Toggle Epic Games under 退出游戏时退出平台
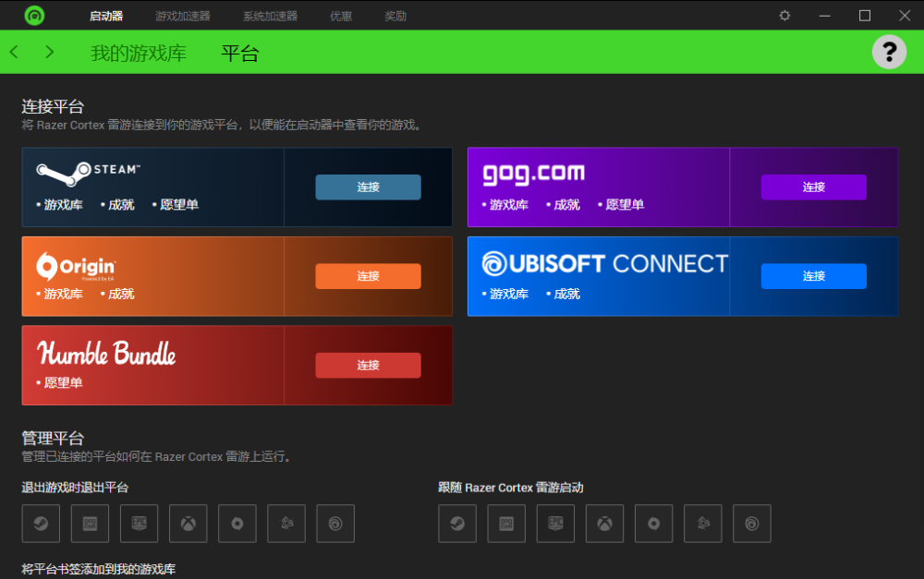Image resolution: width=924 pixels, height=579 pixels. click(x=140, y=523)
